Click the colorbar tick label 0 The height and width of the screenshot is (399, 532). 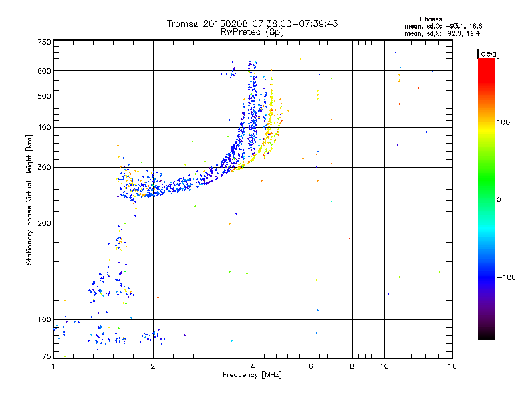click(499, 200)
